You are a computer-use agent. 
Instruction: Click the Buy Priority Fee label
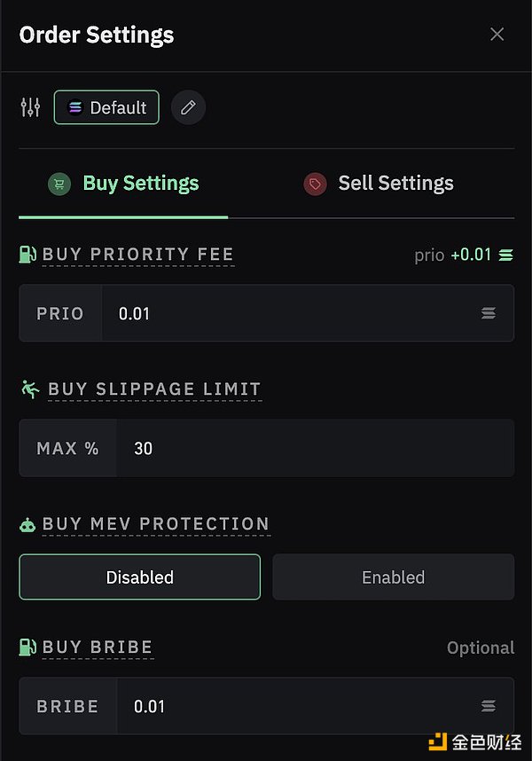tap(138, 255)
